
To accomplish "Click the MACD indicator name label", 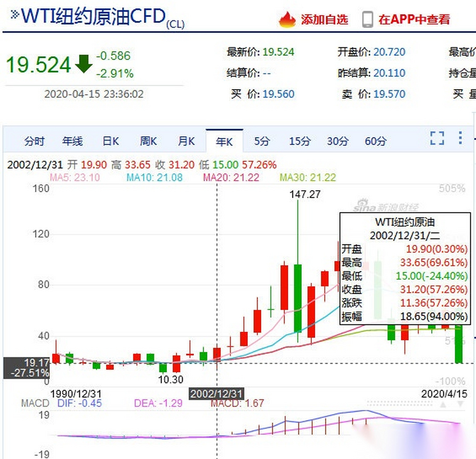I will click(35, 403).
